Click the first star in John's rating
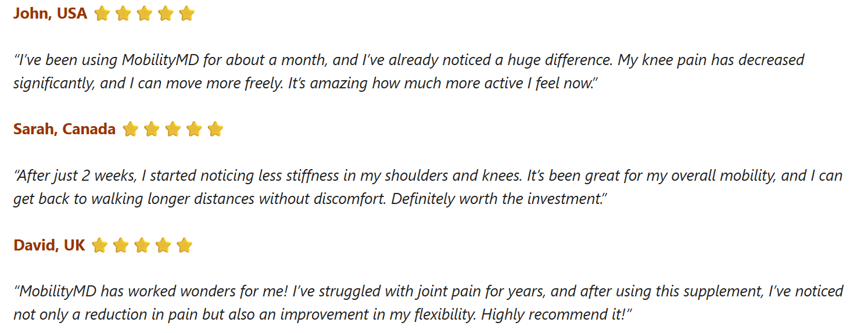The width and height of the screenshot is (868, 333). point(102,13)
